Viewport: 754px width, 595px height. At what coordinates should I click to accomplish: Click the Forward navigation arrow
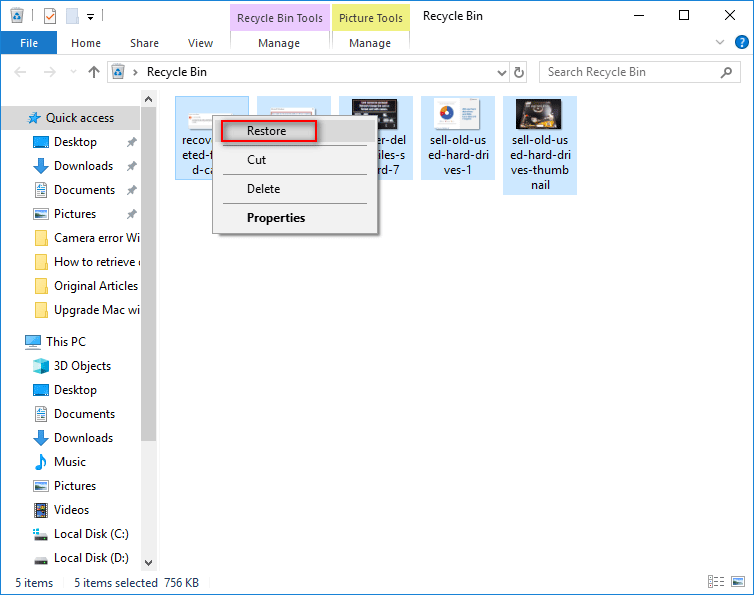(x=50, y=72)
